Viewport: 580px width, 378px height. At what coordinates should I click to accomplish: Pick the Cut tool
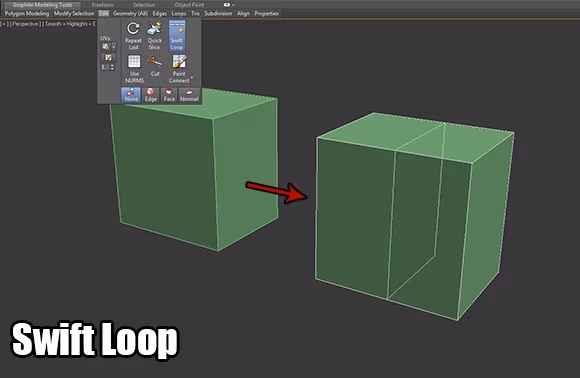(155, 66)
